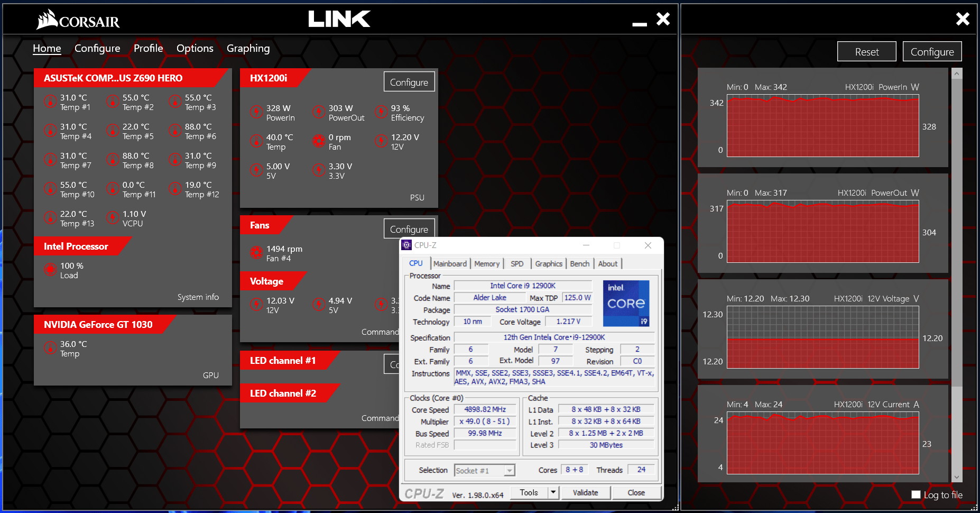
Task: Open the Graphics tab in CPU-Z
Action: click(549, 263)
